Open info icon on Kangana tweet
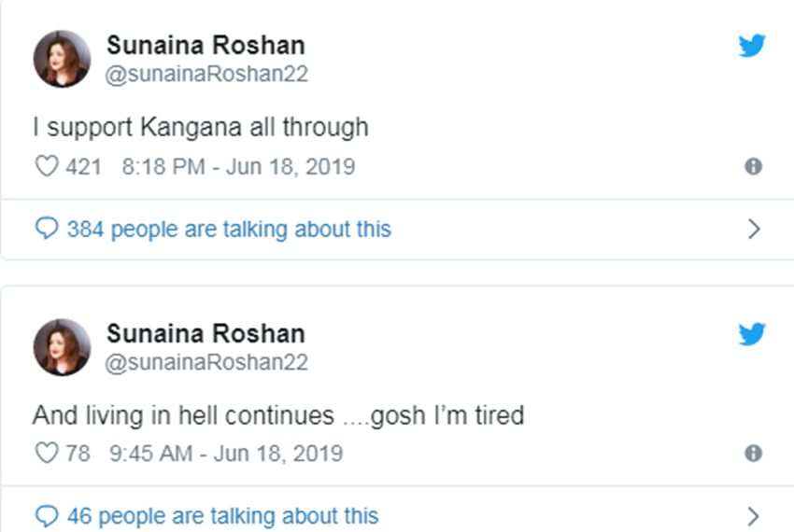 tap(753, 167)
